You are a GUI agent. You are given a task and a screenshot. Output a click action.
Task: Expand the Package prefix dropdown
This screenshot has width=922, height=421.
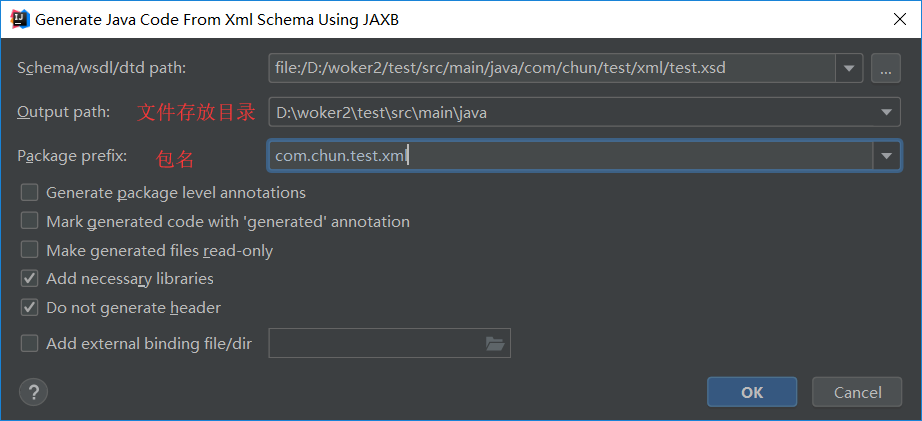(x=886, y=156)
